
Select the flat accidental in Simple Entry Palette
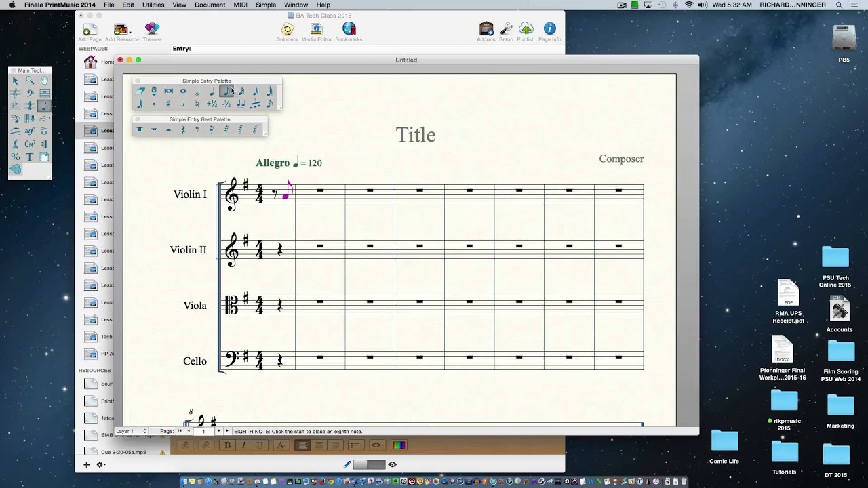tap(182, 104)
